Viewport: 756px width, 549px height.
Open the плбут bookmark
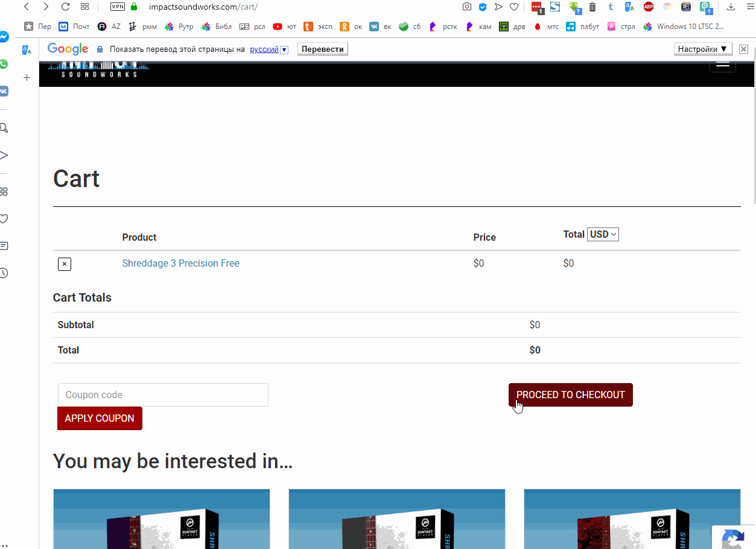583,27
